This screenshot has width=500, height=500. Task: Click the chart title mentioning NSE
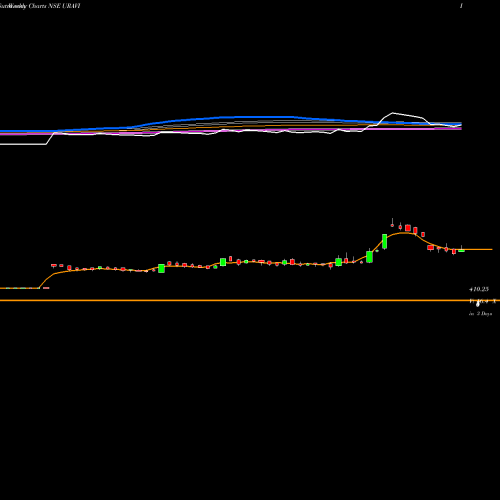point(40,6)
